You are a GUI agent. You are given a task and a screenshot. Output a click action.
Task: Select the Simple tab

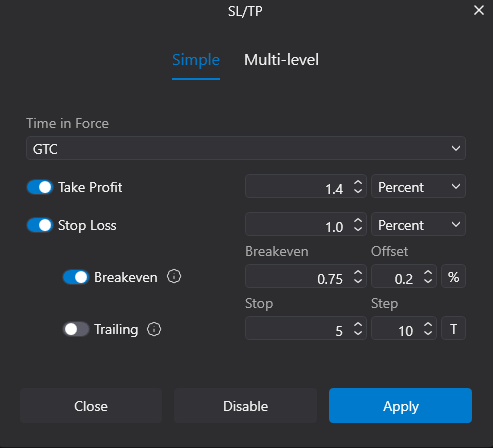[196, 60]
